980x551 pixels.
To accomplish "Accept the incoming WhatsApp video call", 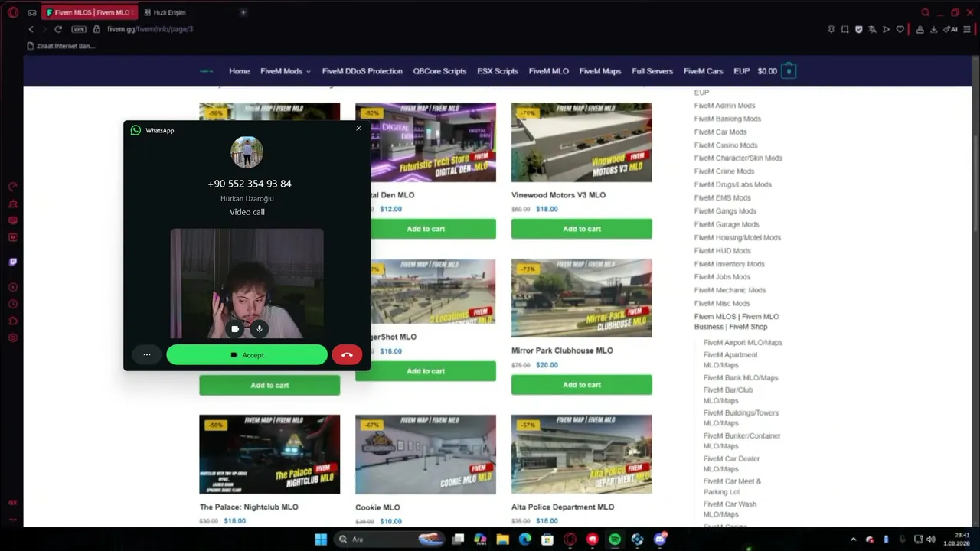I will [247, 354].
